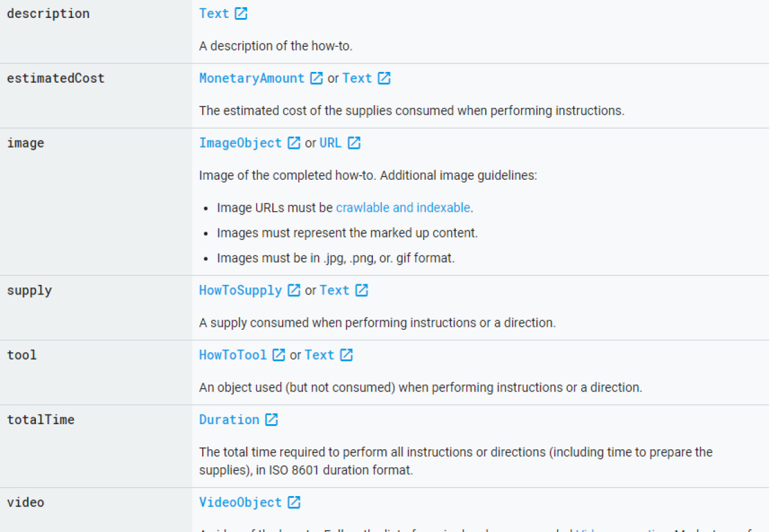Open the ImageObject type link
The width and height of the screenshot is (770, 532).
pyautogui.click(x=240, y=143)
